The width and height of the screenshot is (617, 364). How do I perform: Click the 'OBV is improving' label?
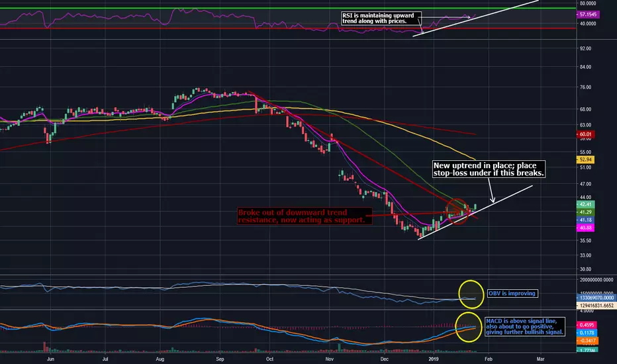click(x=512, y=294)
